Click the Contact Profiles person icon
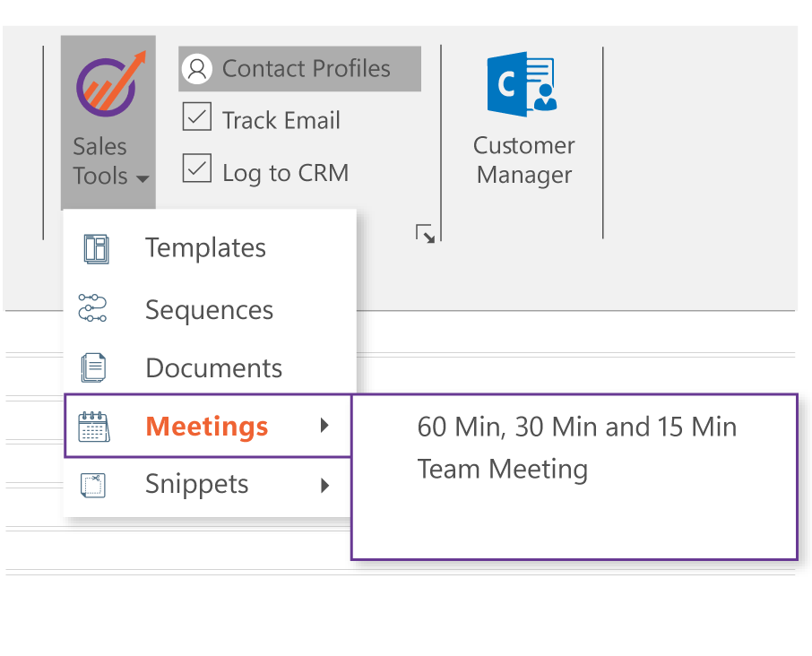Image resolution: width=812 pixels, height=656 pixels. point(196,69)
